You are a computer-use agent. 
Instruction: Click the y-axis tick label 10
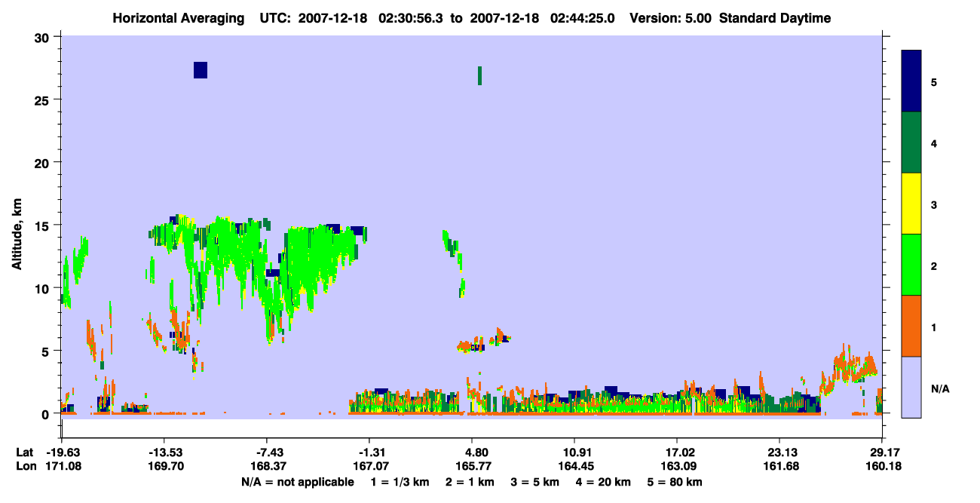coord(44,288)
